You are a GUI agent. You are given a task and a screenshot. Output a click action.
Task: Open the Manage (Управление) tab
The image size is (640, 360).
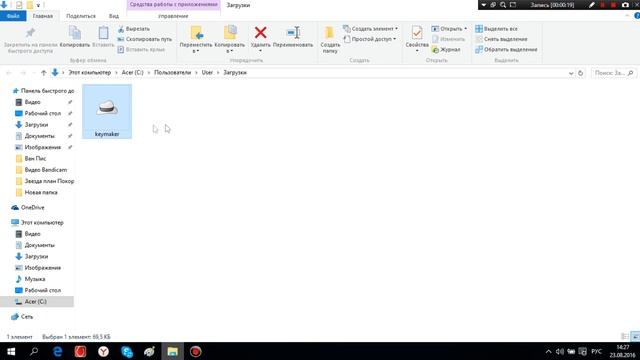pyautogui.click(x=173, y=16)
